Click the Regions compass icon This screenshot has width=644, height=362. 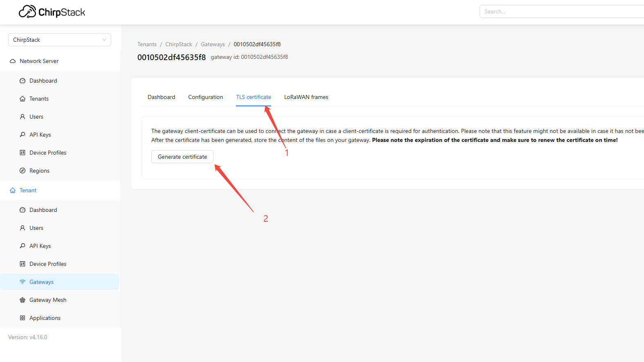[x=22, y=171]
